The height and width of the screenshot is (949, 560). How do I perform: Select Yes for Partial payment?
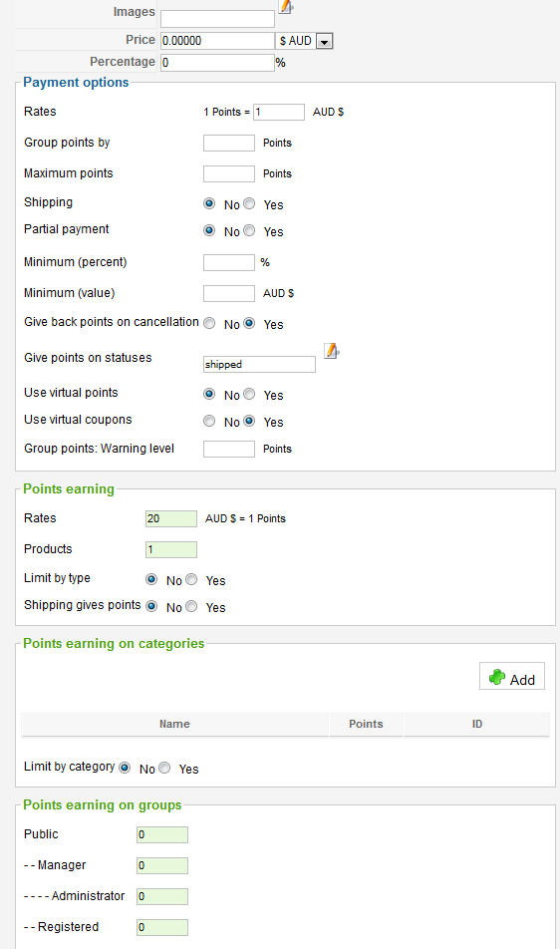(x=249, y=230)
